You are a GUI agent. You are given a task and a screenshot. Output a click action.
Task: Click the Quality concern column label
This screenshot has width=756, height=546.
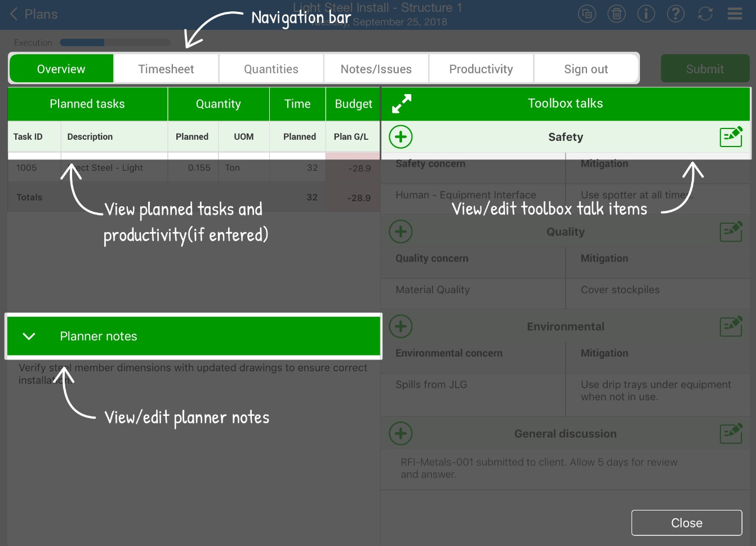tap(432, 258)
